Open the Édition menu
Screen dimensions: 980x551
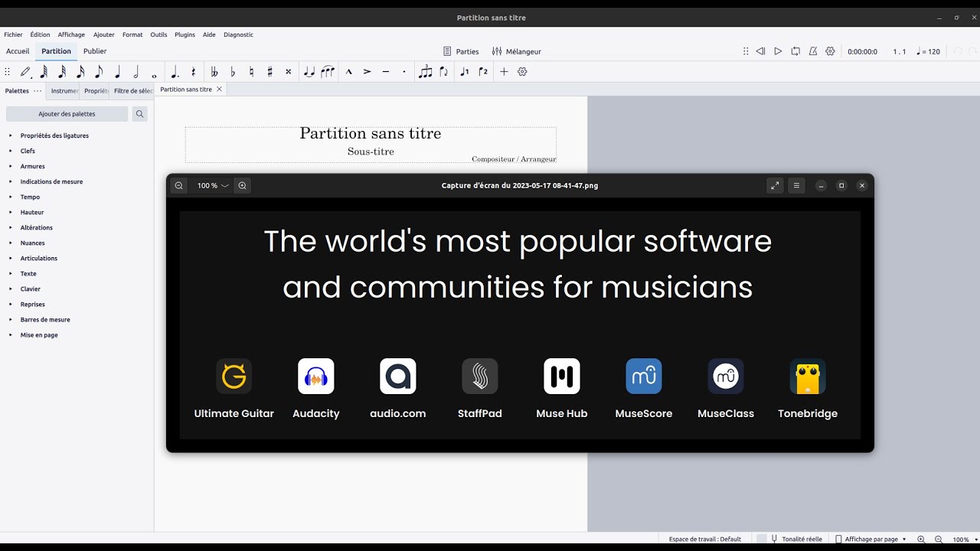pos(40,34)
